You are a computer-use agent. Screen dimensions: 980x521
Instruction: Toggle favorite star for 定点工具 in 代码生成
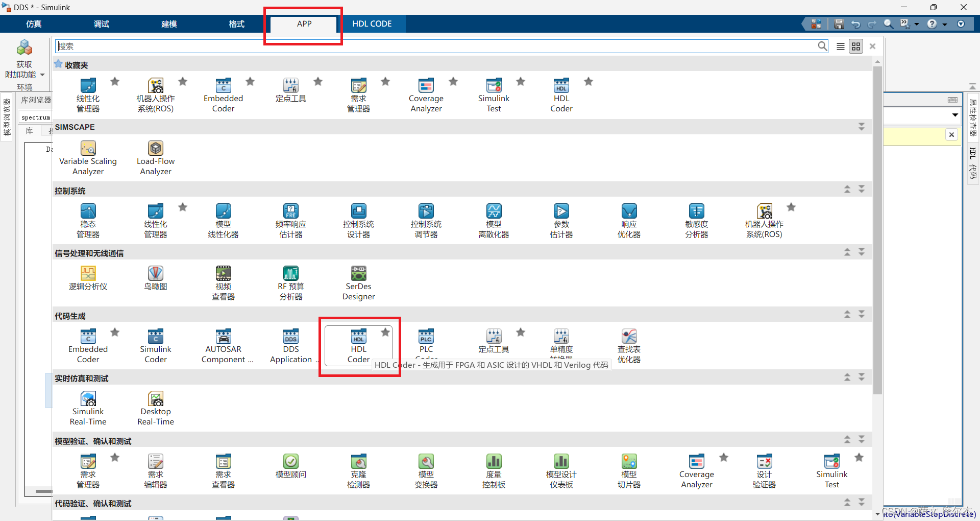coord(521,333)
